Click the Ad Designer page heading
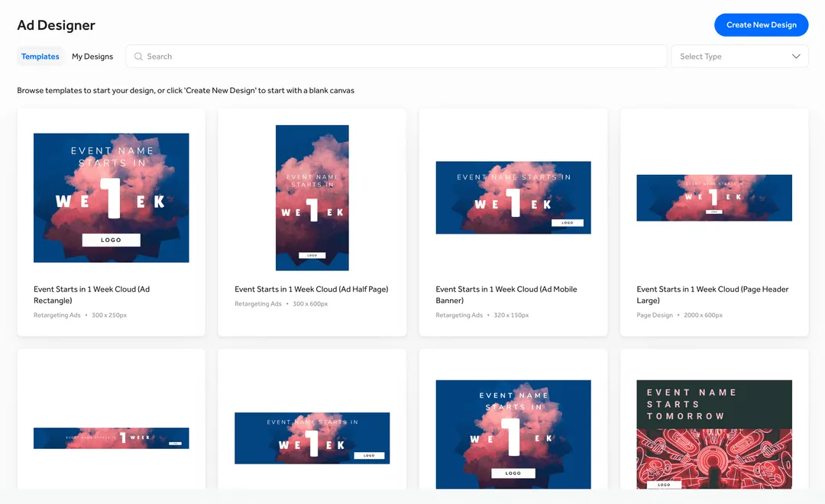This screenshot has height=504, width=825. [x=56, y=24]
